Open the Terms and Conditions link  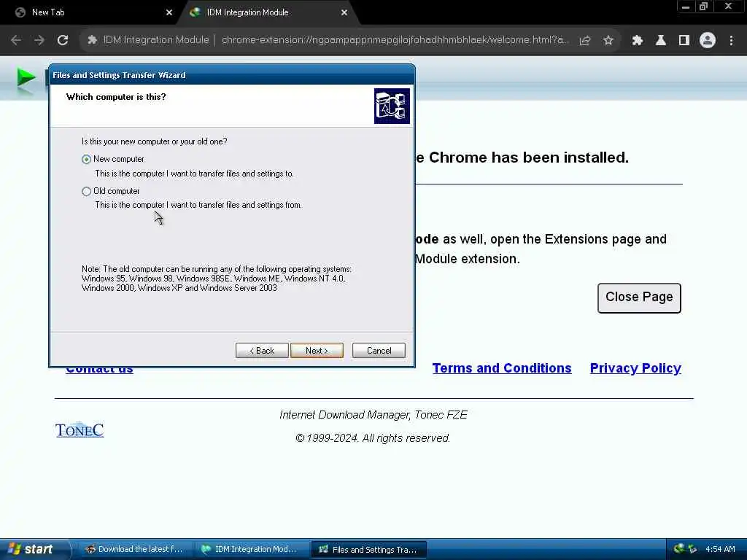tap(502, 368)
